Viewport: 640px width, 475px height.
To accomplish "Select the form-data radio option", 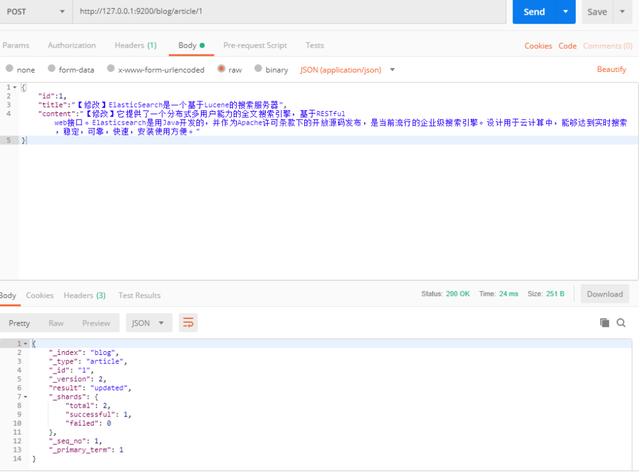I will pos(51,69).
